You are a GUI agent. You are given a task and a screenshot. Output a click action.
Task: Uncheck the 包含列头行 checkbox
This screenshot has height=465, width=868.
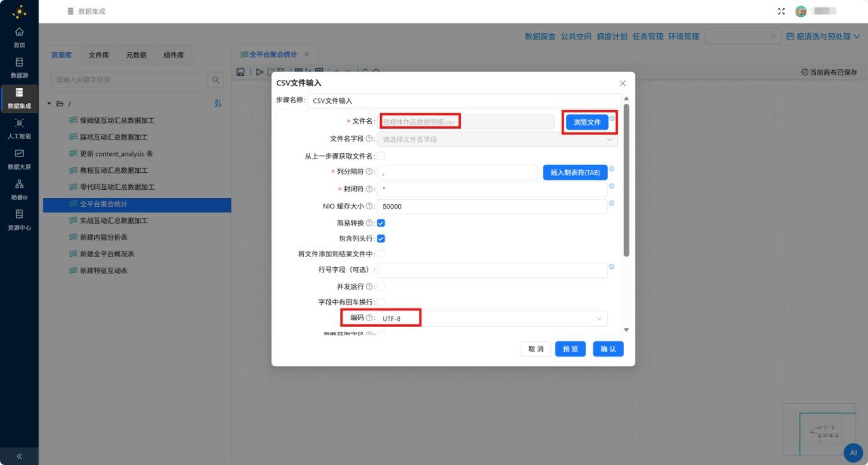(x=381, y=239)
